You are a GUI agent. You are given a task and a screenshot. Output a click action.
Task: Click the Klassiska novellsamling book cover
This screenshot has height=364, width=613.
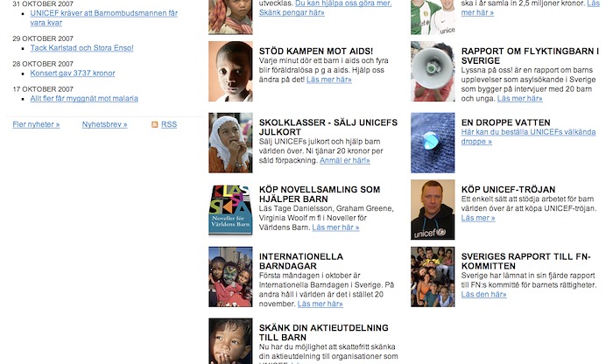click(230, 210)
